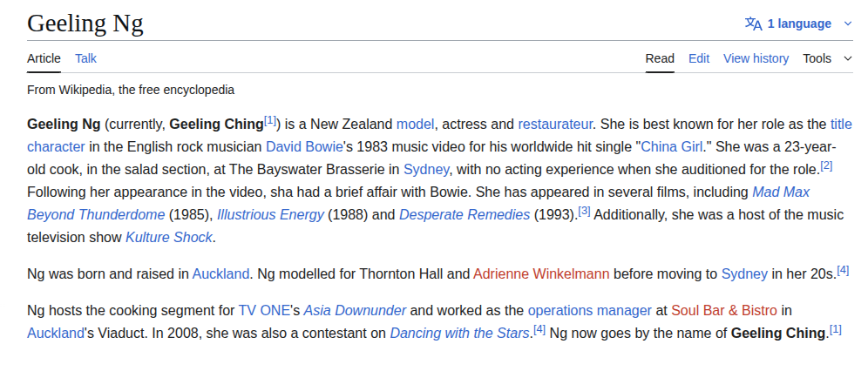Open the Illustrious Energy link
The width and height of the screenshot is (868, 371).
point(270,213)
